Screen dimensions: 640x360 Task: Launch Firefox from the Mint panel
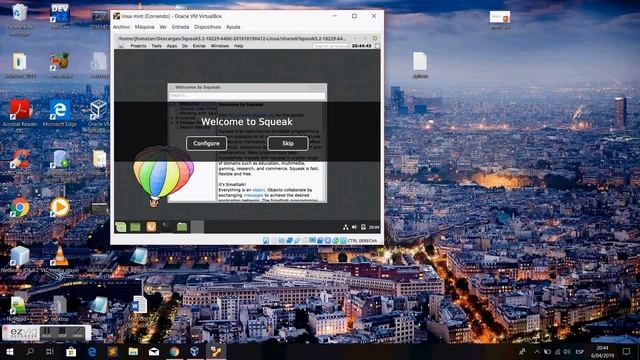pos(151,227)
